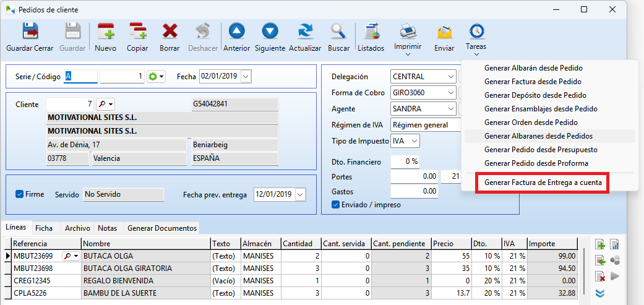Go to next record with Siguiente
The image size is (644, 305).
pyautogui.click(x=270, y=31)
